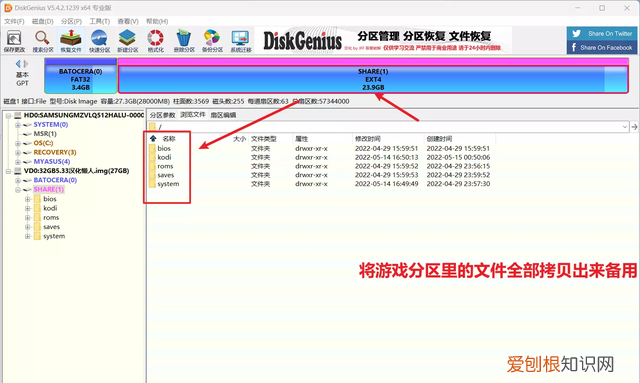Select the New Partition (新建分区) icon

(128, 41)
